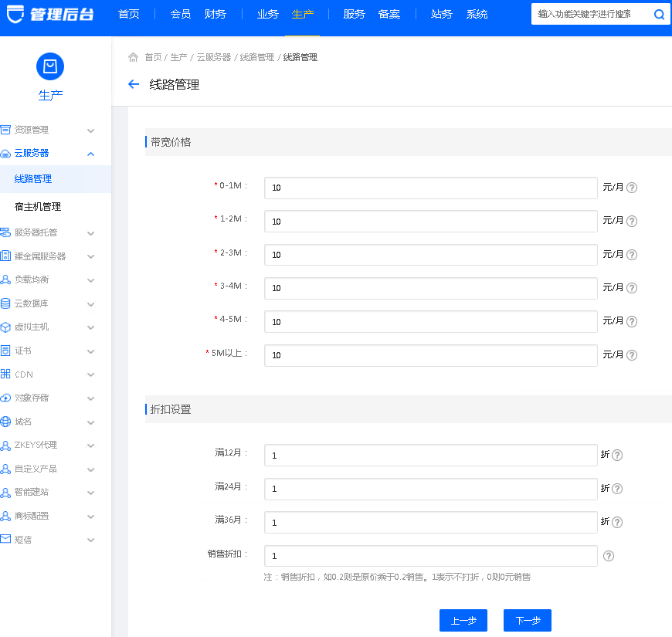This screenshot has height=637, width=672.
Task: Click 短信 envelope icon
Action: pos(5,539)
